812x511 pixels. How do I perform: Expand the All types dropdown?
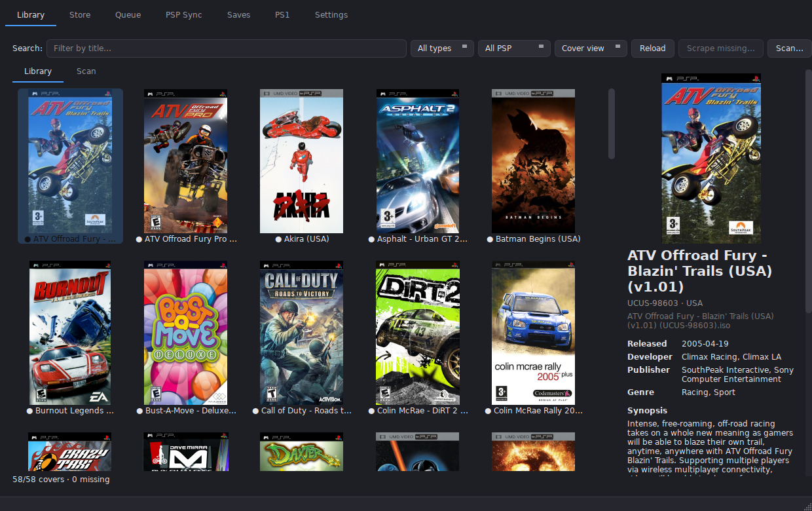(442, 48)
